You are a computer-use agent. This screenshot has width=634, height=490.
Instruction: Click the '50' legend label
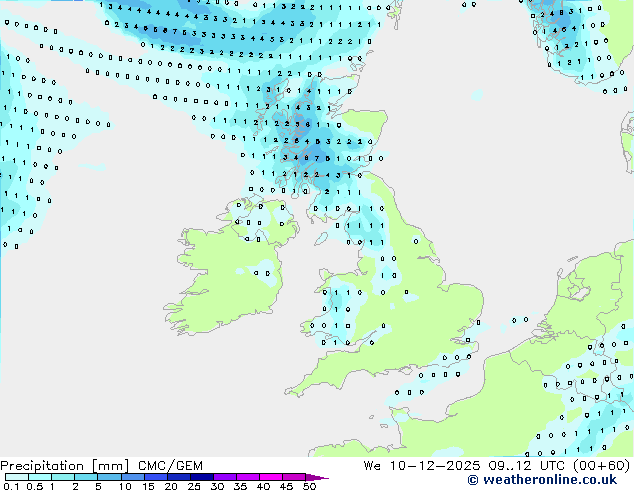[309, 486]
